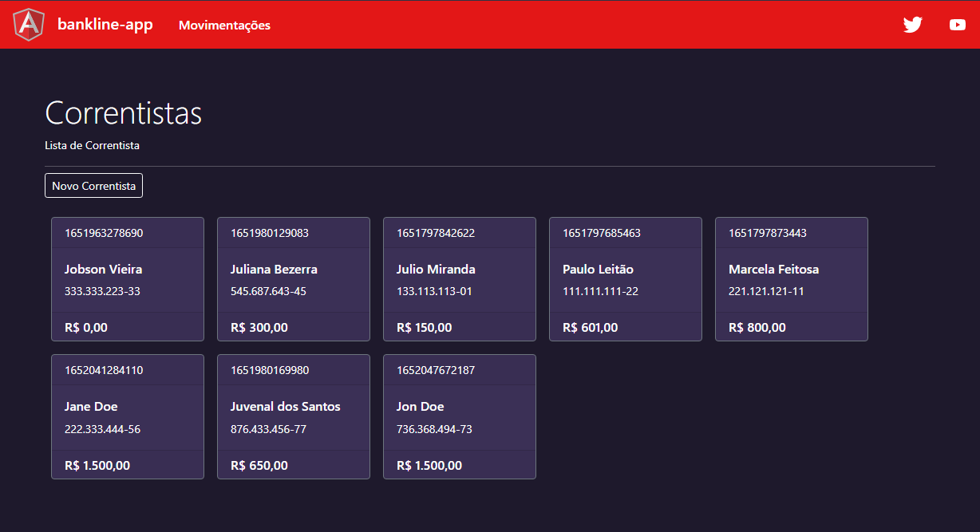Select account number 1651980129083
The image size is (980, 532).
(270, 233)
